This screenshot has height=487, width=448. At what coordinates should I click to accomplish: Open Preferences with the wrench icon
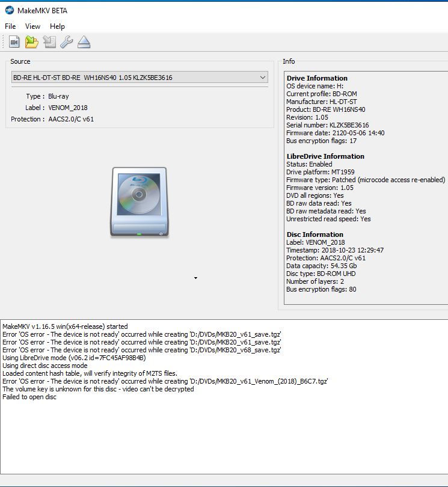(67, 42)
